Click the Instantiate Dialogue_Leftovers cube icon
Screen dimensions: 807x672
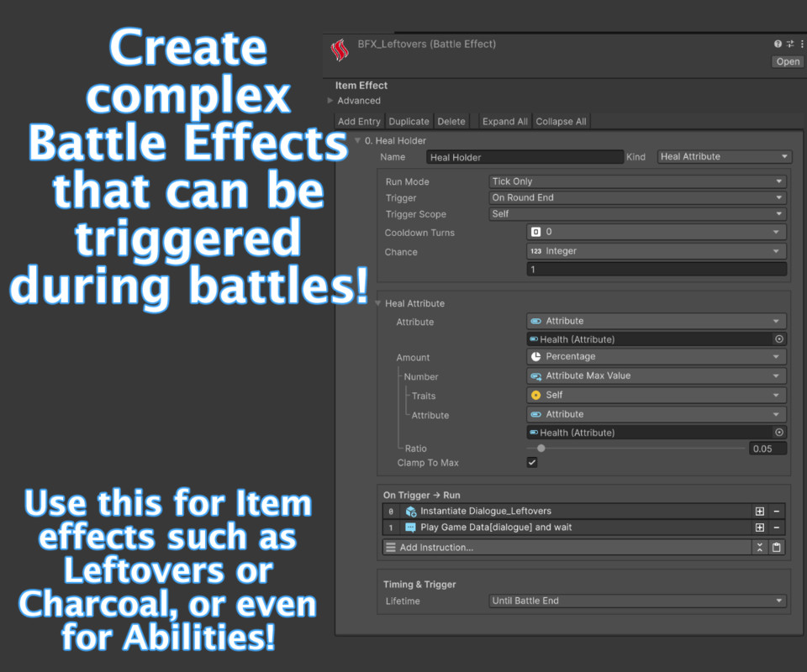(411, 511)
